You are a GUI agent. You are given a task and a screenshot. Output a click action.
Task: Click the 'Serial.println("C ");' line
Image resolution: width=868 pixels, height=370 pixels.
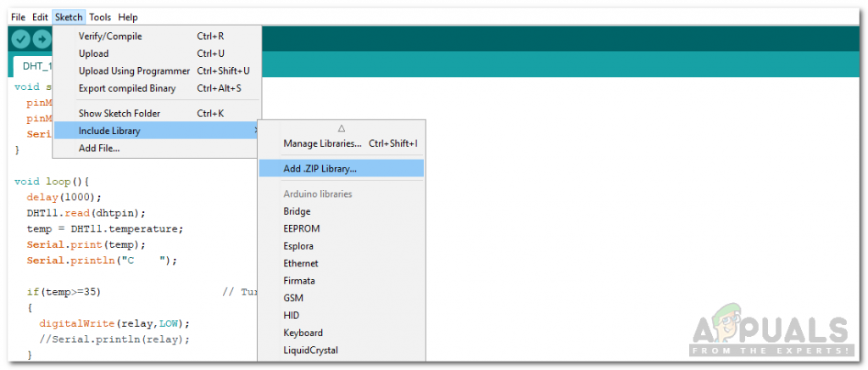(x=102, y=261)
